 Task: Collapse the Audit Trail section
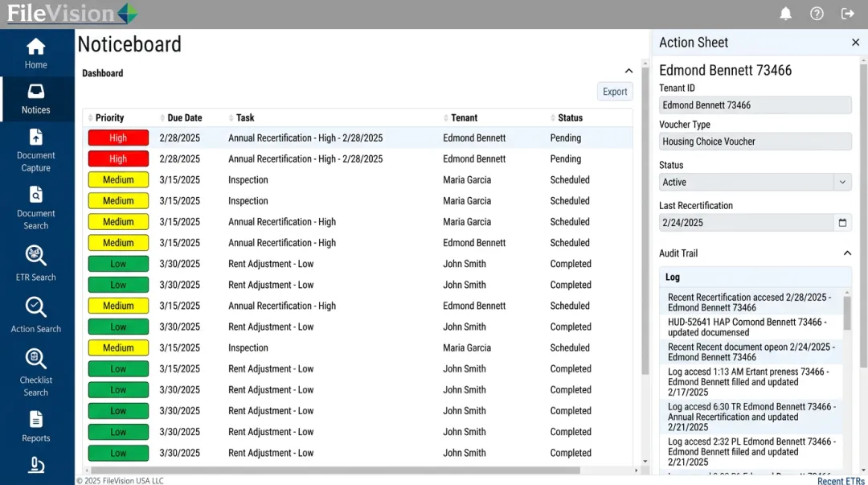(x=847, y=253)
